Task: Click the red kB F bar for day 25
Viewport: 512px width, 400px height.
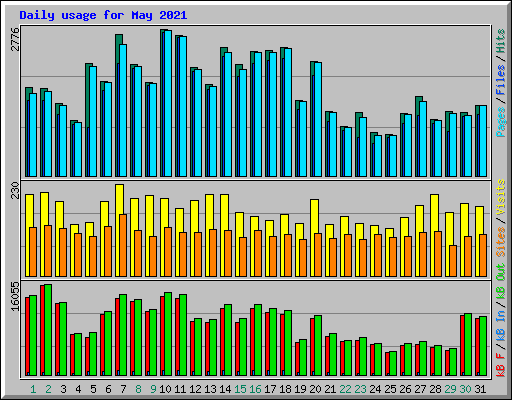Action: click(x=387, y=364)
